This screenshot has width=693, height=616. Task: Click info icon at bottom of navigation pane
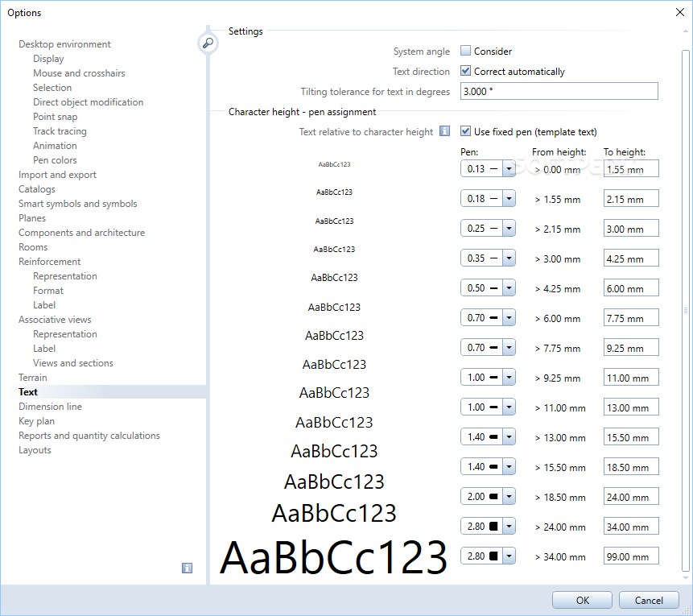(187, 568)
